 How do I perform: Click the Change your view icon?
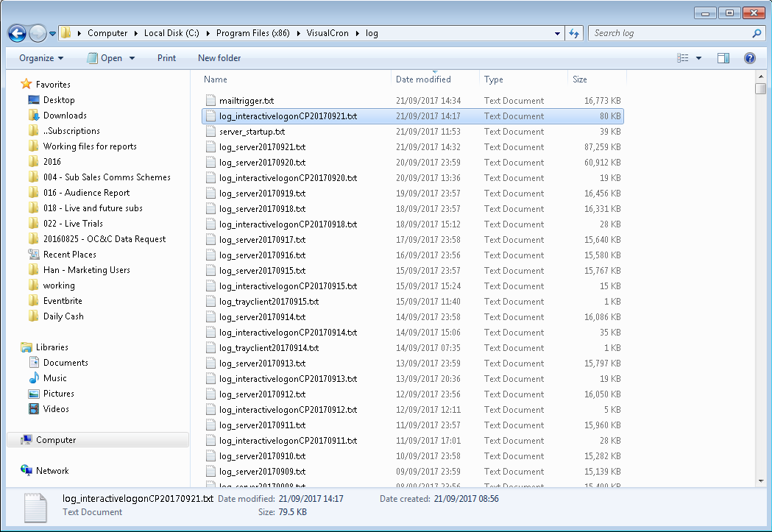pyautogui.click(x=683, y=58)
